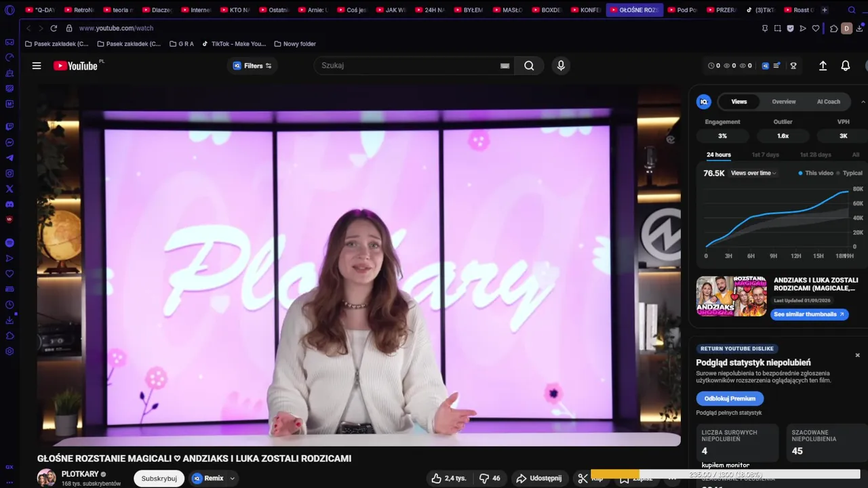Switch to the 'Pod Po' browser tab
868x488 pixels.
pyautogui.click(x=682, y=10)
